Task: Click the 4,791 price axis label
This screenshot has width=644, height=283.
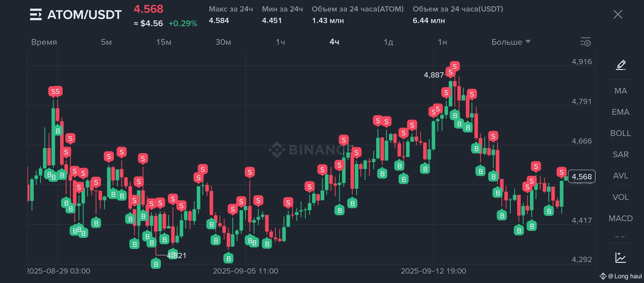Action: point(582,101)
